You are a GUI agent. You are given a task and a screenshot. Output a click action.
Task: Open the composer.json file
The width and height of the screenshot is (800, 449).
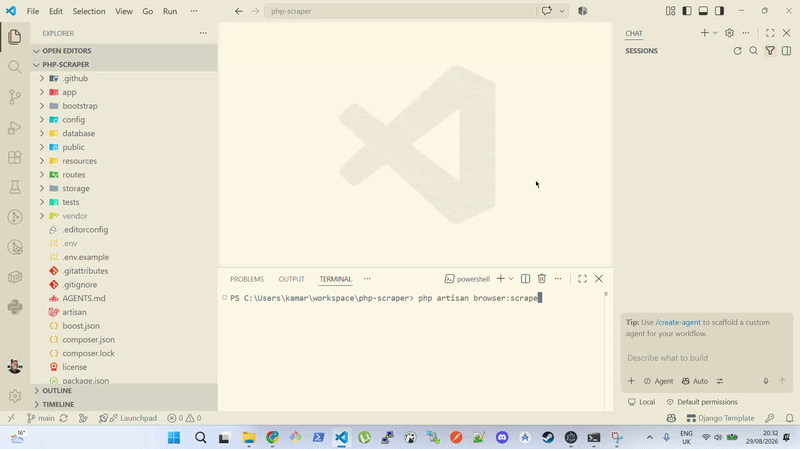pyautogui.click(x=124, y=339)
